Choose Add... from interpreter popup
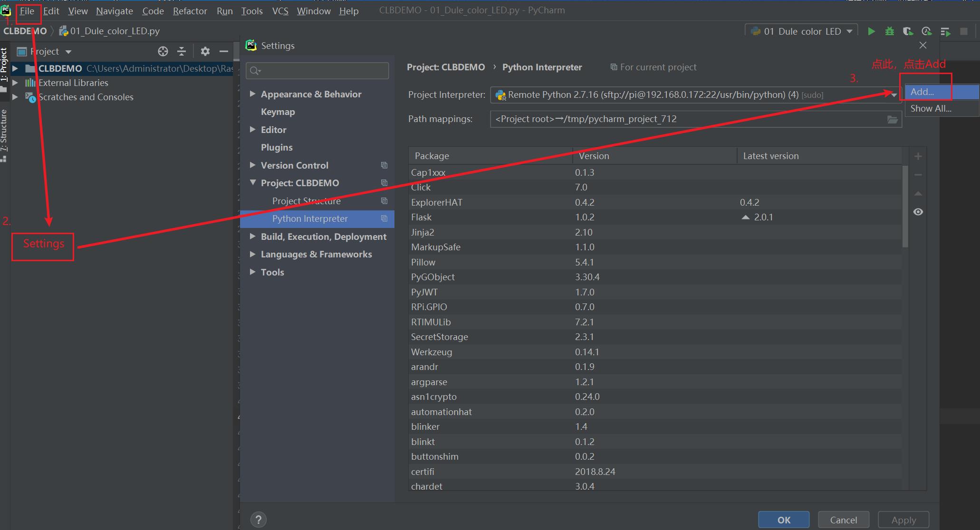980x530 pixels. [x=942, y=92]
